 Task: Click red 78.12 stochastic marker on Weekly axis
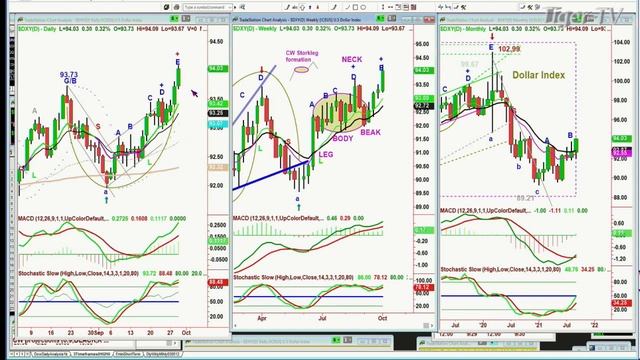(424, 287)
